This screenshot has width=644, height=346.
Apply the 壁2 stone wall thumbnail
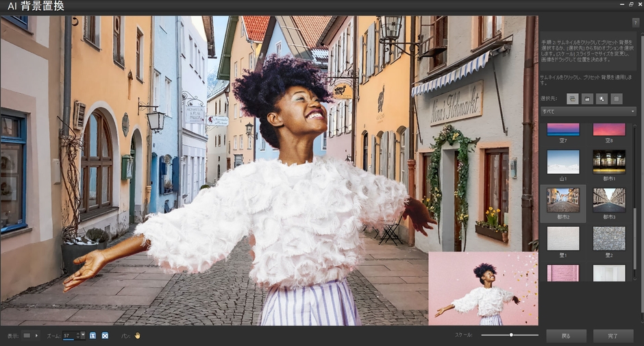608,238
